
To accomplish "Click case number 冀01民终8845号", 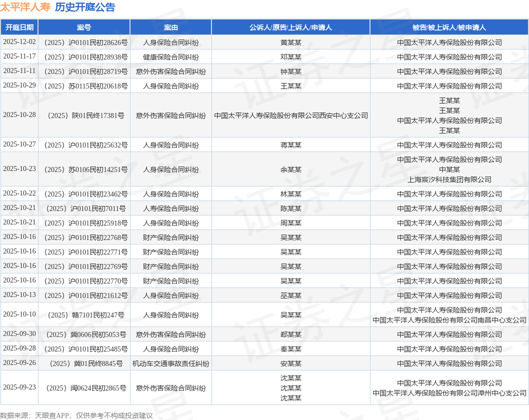I will (x=86, y=363).
